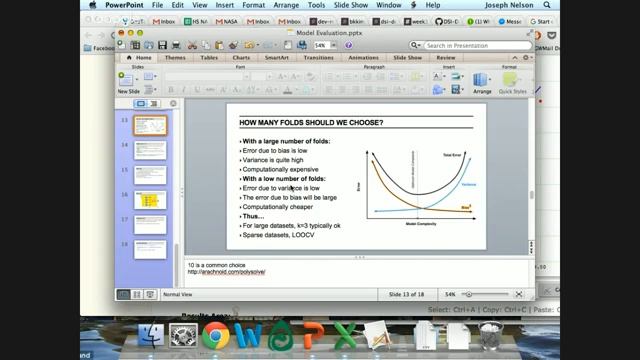Open System Preferences from the Dock

pyautogui.click(x=183, y=335)
